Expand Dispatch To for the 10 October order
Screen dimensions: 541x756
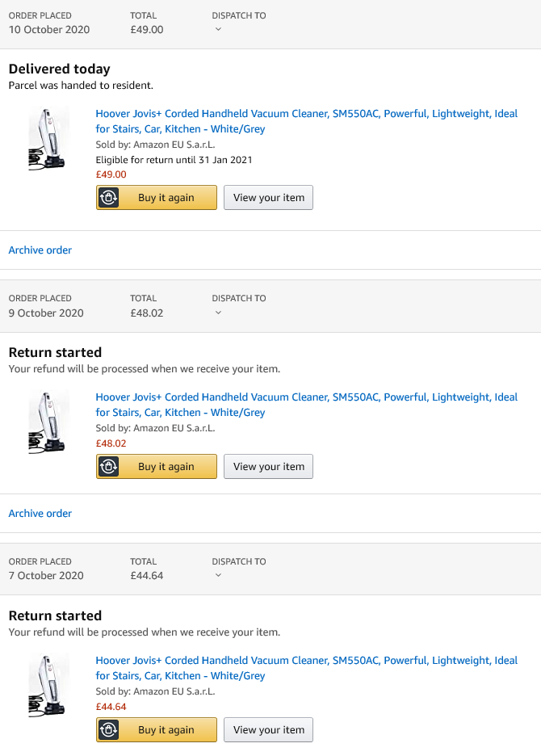(219, 29)
